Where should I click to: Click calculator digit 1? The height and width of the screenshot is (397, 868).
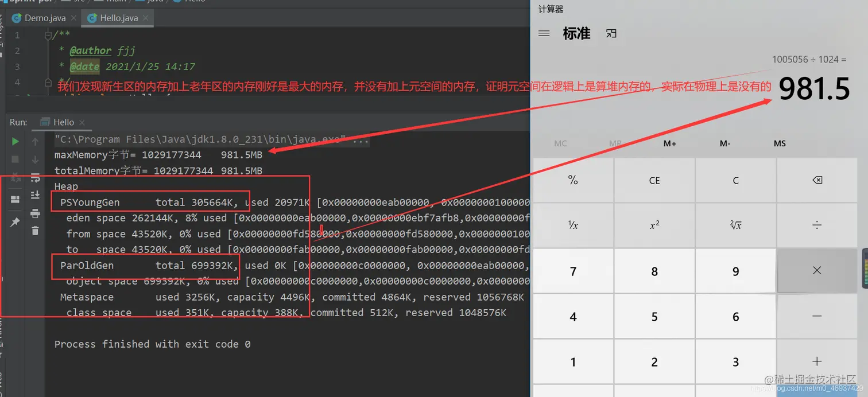573,361
